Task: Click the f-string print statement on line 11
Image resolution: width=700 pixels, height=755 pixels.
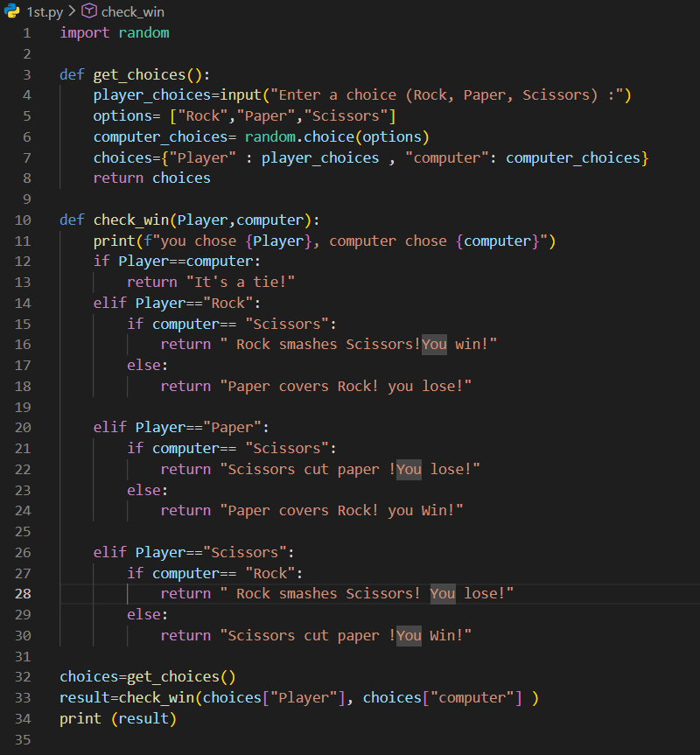Action: tap(325, 241)
